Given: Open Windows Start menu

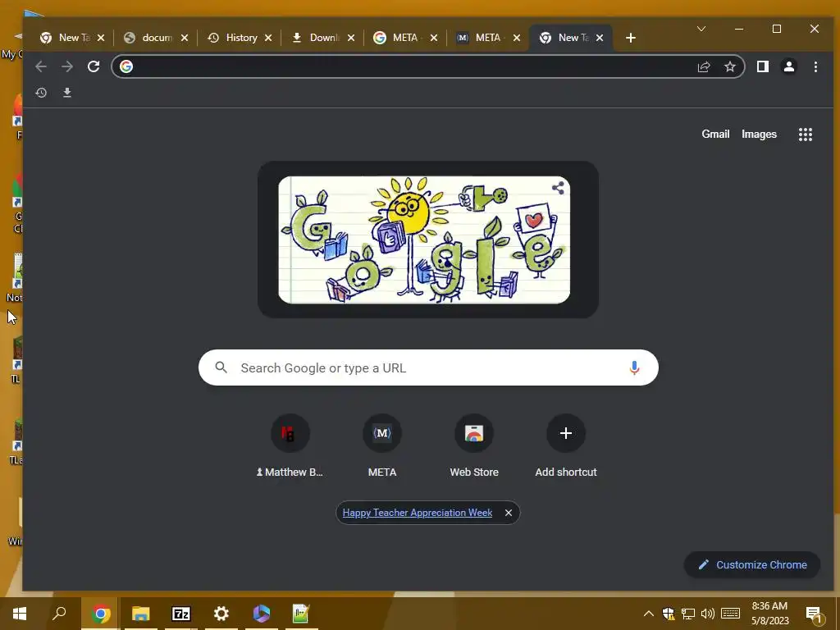Looking at the screenshot, I should tap(20, 614).
